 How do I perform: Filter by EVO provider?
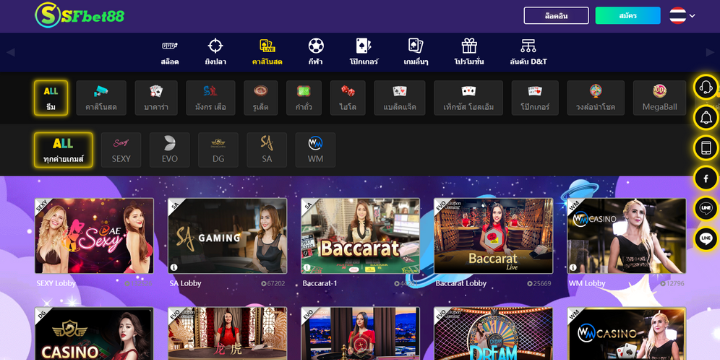pos(169,150)
